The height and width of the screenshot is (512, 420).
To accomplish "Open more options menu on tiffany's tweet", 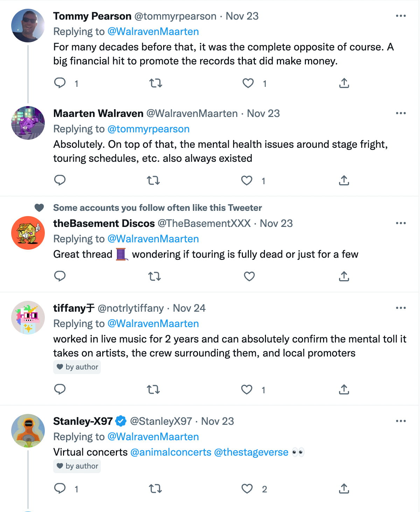I will [x=401, y=308].
